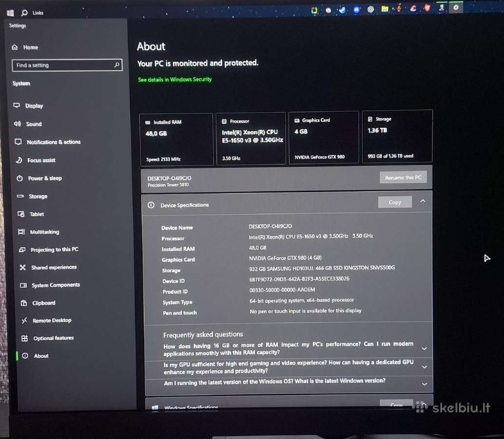Click the Graphics Card 4 GB card
Screen dimensions: 504x439
click(x=324, y=138)
